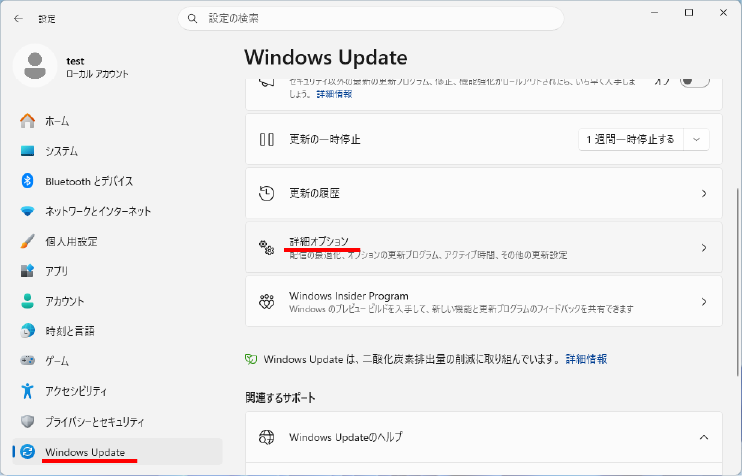Viewport: 742px width, 476px height.
Task: Open the test user account avatar
Action: (x=35, y=66)
